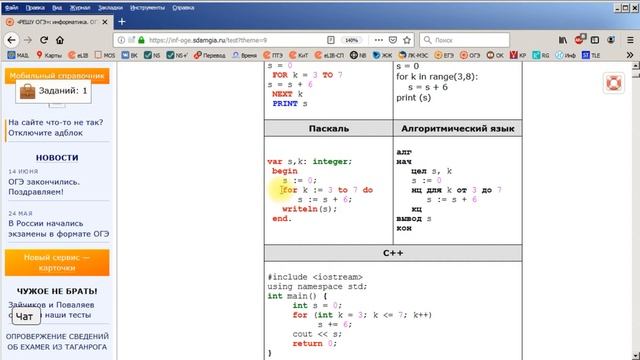Open the Инф bookmark
Image resolution: width=640 pixels, height=360 pixels.
pyautogui.click(x=565, y=55)
